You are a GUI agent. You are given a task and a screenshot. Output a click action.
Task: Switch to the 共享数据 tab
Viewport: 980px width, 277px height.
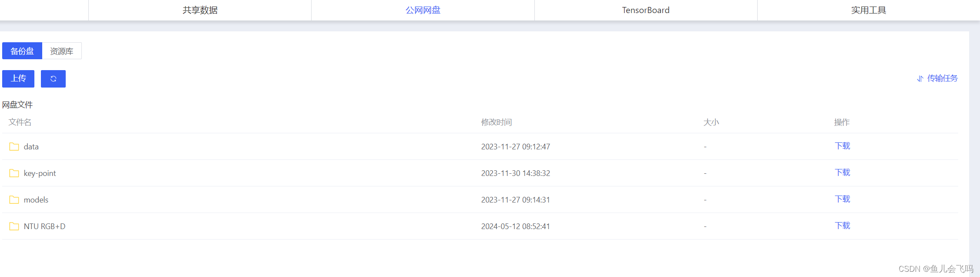point(200,10)
